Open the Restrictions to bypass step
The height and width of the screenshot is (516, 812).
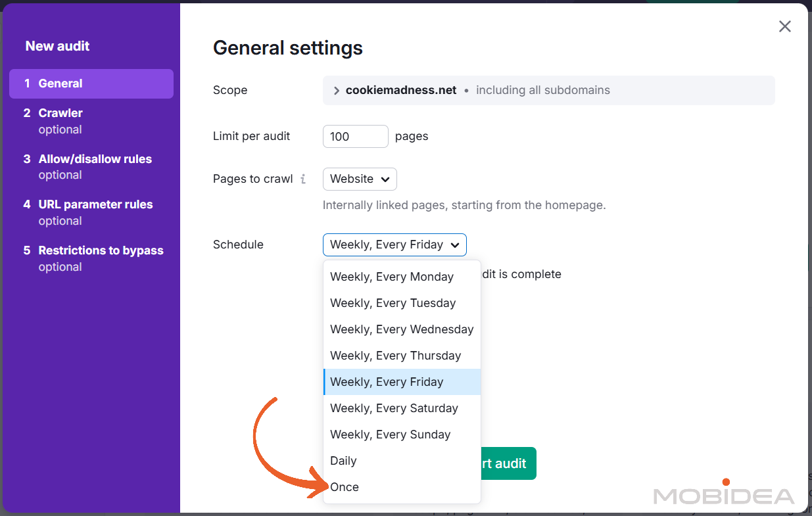click(101, 250)
